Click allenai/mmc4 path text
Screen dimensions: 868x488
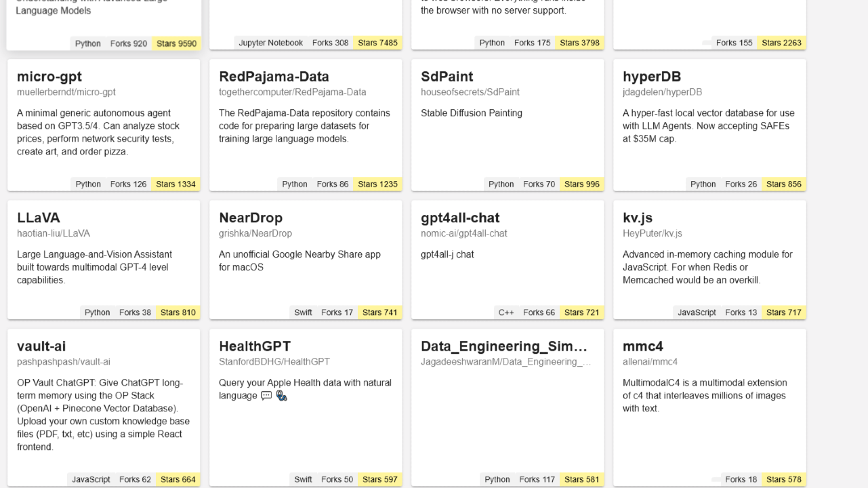(650, 362)
